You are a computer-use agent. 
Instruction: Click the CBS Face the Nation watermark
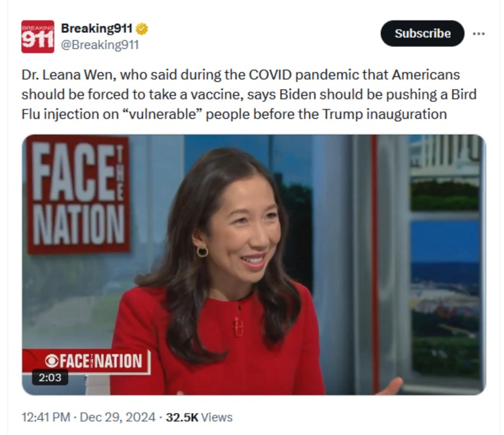pyautogui.click(x=86, y=361)
